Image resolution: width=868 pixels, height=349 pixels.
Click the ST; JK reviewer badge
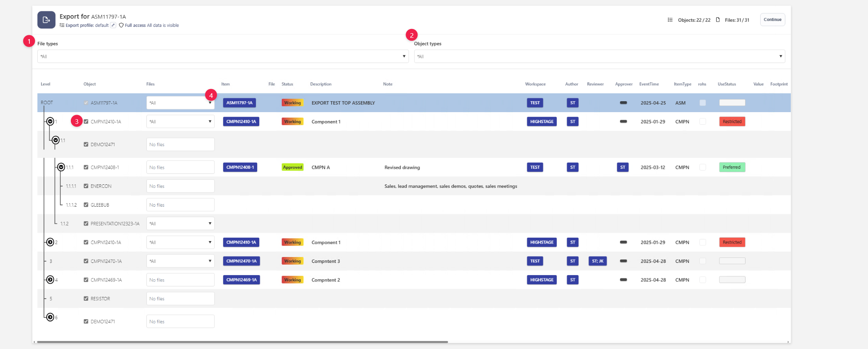(598, 261)
